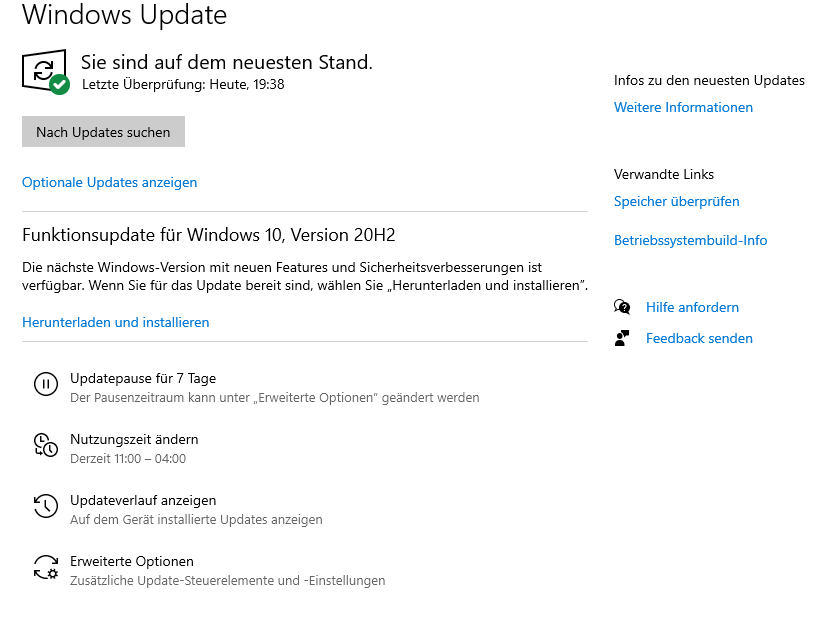Open Betriebssystembuild-Info link

click(690, 240)
